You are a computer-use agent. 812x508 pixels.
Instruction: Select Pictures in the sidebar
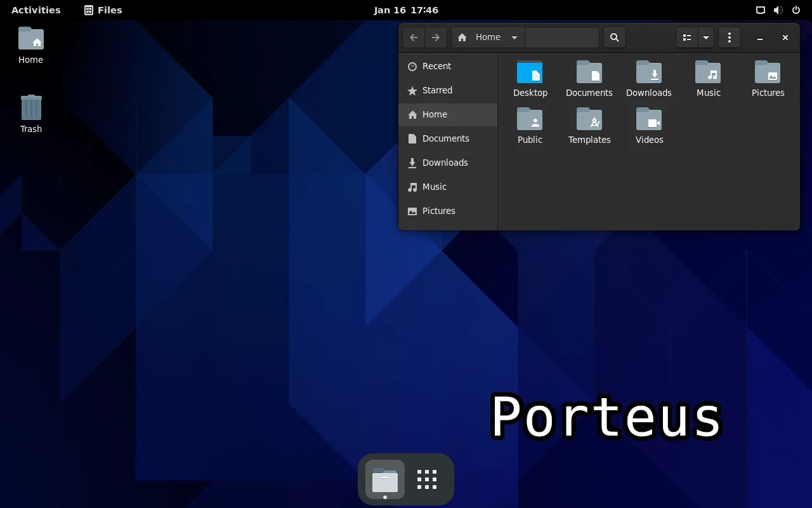[448, 211]
